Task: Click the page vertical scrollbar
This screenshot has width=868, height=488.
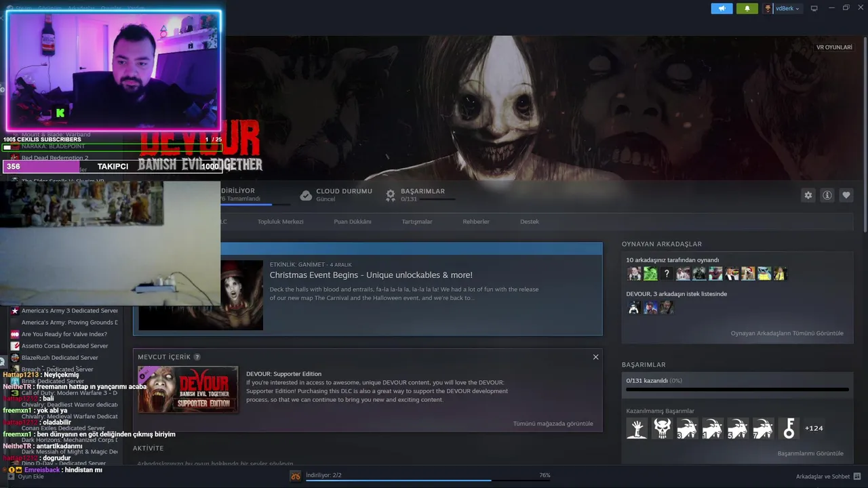Action: [x=865, y=136]
